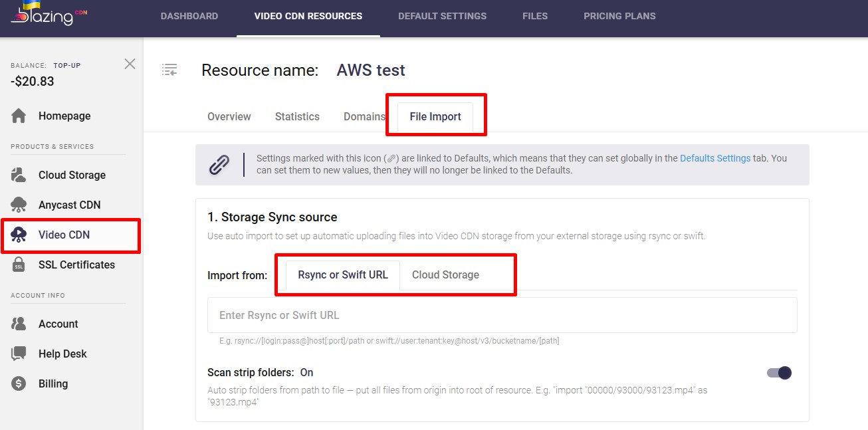Click the Rsync or Swift URL field
This screenshot has height=430, width=868.
[x=502, y=315]
